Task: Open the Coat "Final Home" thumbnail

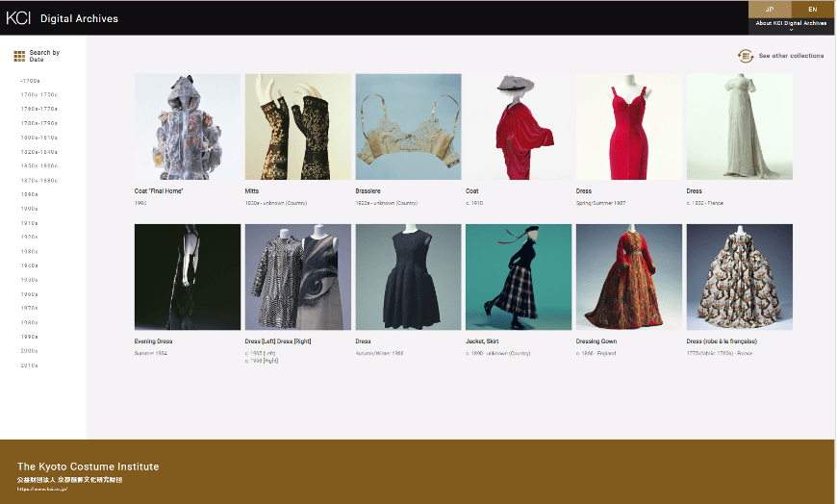Action: (188, 127)
